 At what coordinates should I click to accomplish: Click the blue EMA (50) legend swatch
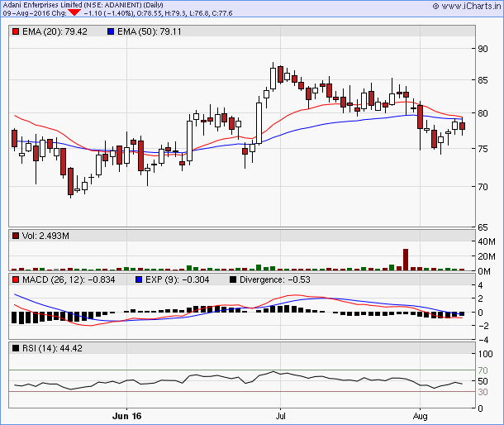click(x=111, y=31)
